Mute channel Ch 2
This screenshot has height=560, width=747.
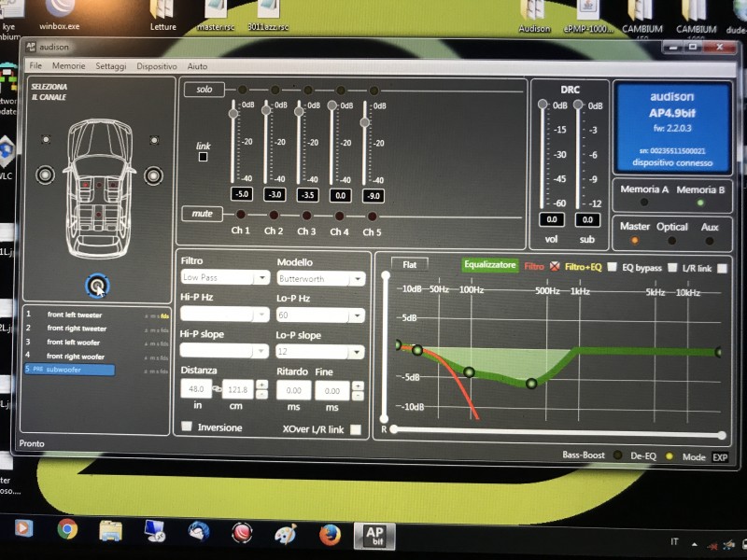coord(274,216)
